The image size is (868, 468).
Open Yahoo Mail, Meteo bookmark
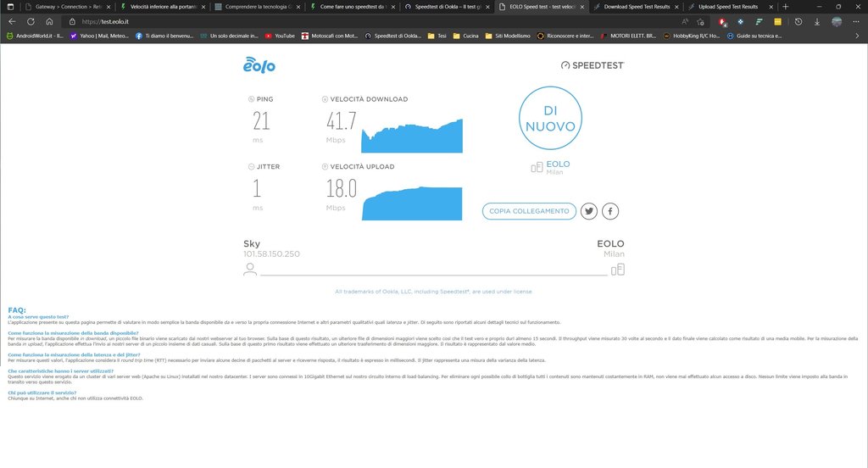click(x=99, y=36)
